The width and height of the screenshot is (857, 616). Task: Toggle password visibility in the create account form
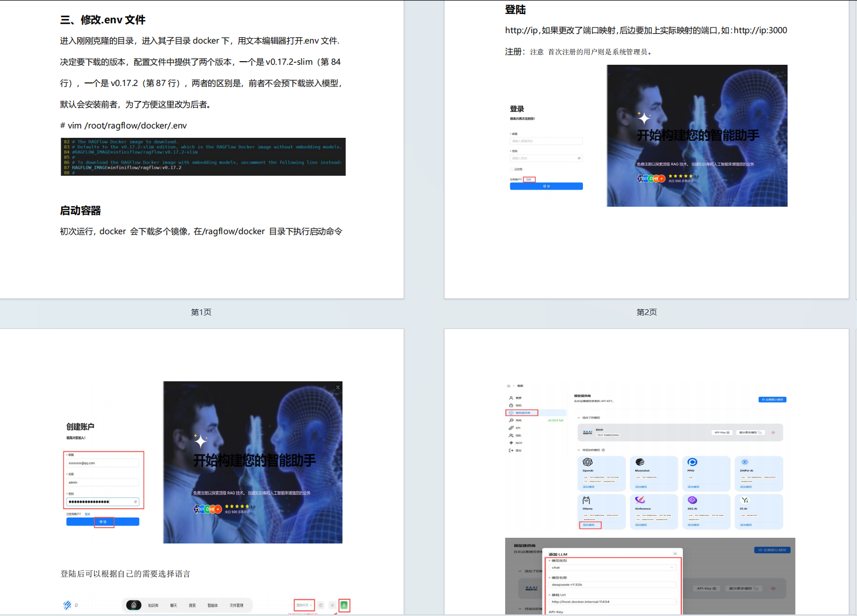pyautogui.click(x=135, y=502)
